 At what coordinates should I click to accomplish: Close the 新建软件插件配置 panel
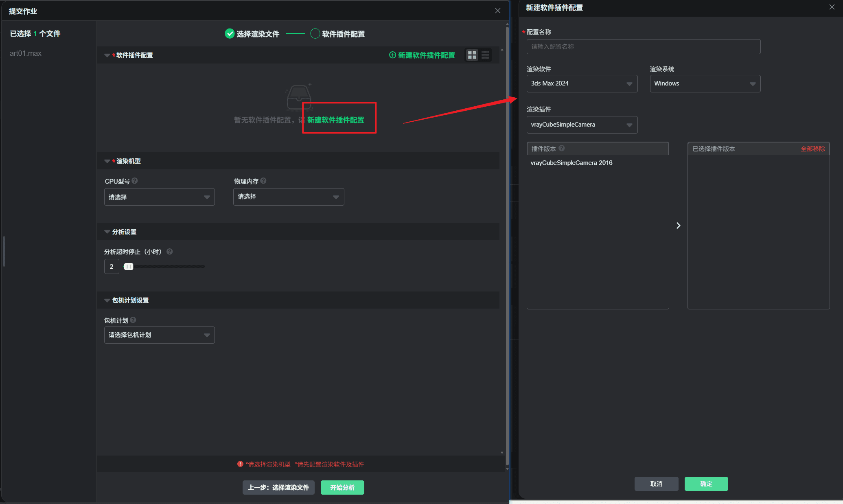832,7
